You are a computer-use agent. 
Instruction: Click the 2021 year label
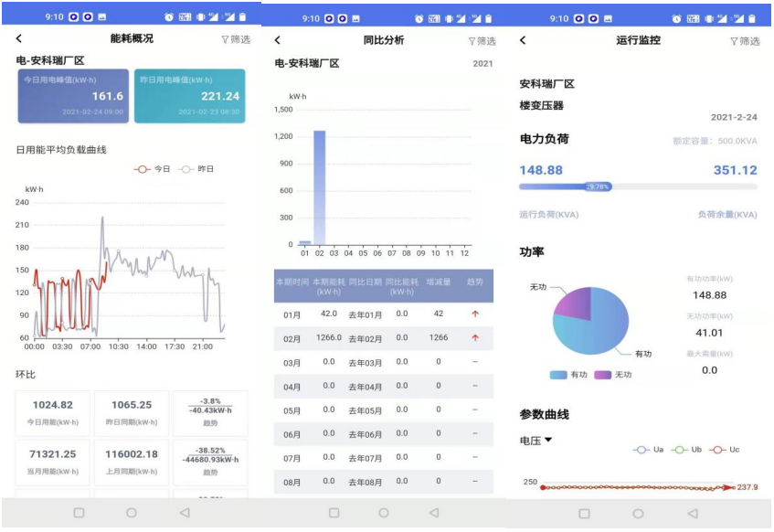click(x=482, y=64)
